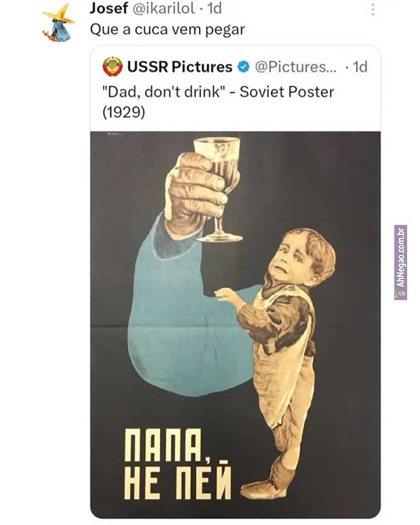
Task: Click Josef's wizard hat profile avatar
Action: click(58, 22)
